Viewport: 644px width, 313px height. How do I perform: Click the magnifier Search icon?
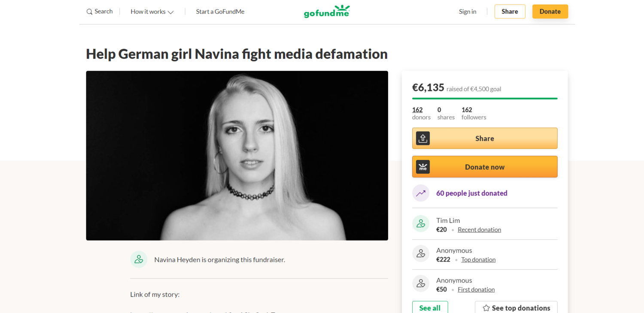(89, 12)
